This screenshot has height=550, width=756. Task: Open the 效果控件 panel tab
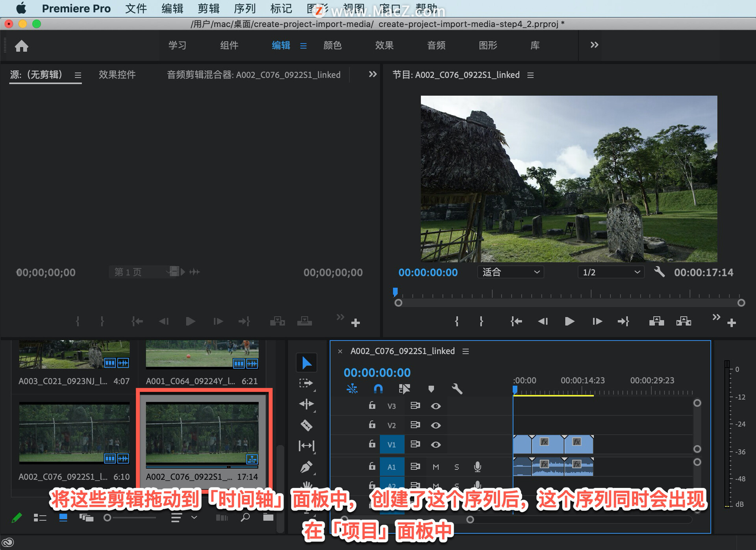pos(117,75)
